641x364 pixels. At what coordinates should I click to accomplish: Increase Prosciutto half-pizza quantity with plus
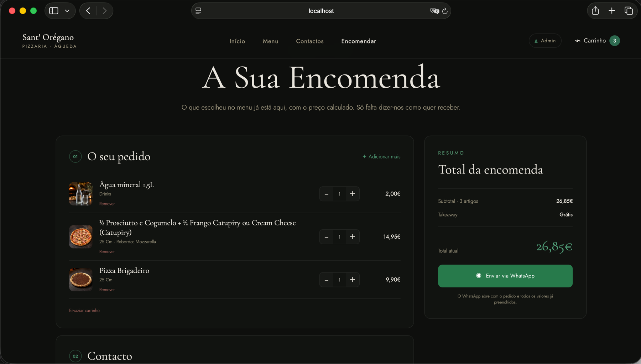point(353,237)
